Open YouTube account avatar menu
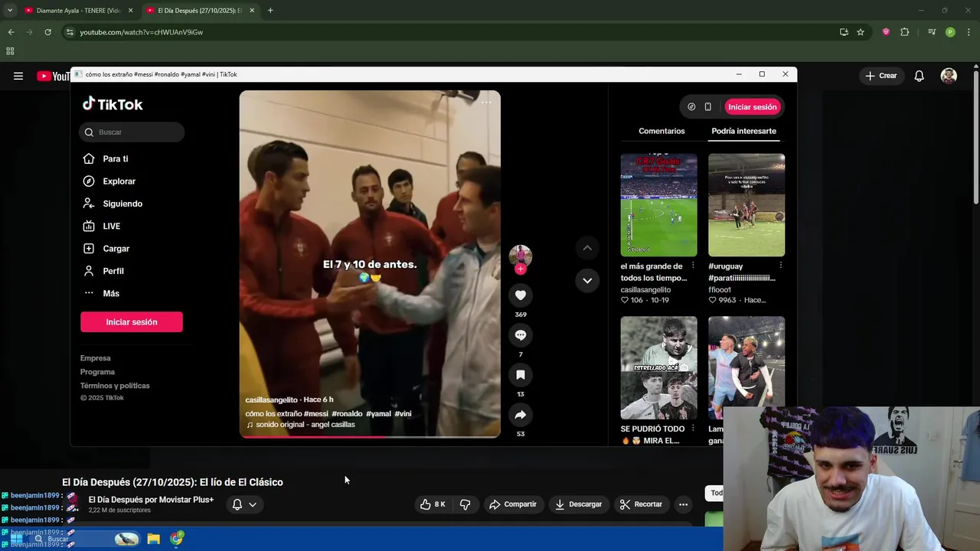Viewport: 980px width, 551px height. click(x=949, y=76)
